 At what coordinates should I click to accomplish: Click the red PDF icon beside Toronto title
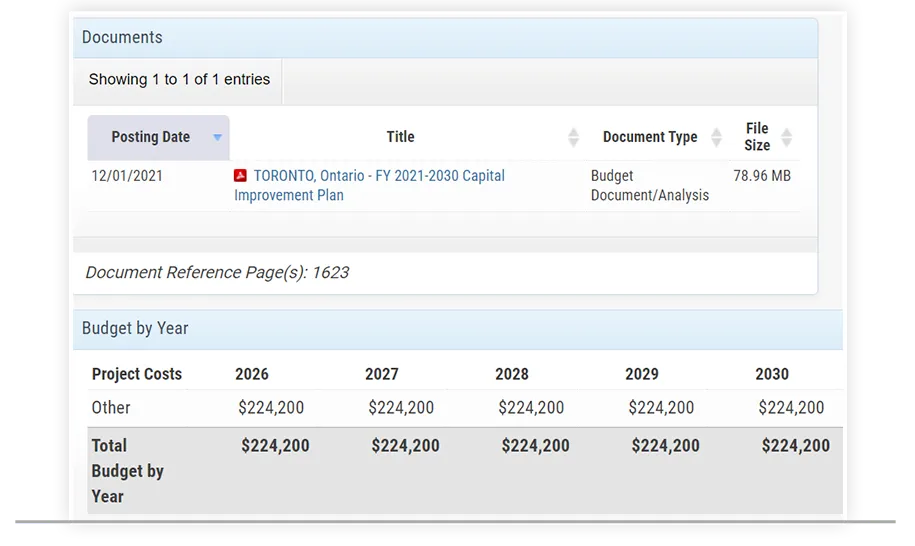tap(240, 176)
